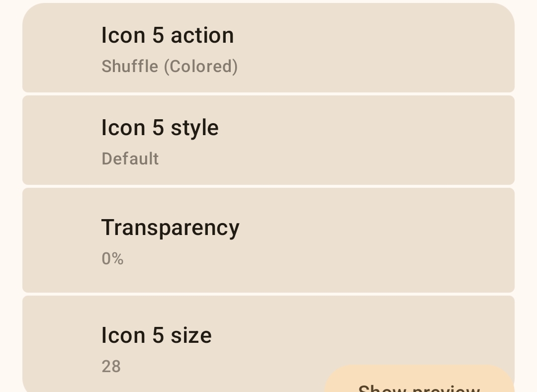Open the Icon 5 style setting
The image size is (537, 392).
click(268, 140)
